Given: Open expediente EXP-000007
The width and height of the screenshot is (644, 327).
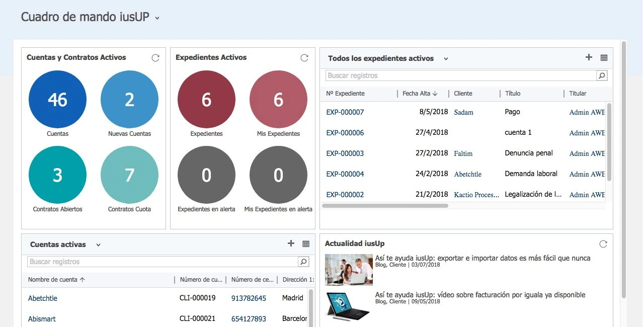Looking at the screenshot, I should pos(345,112).
